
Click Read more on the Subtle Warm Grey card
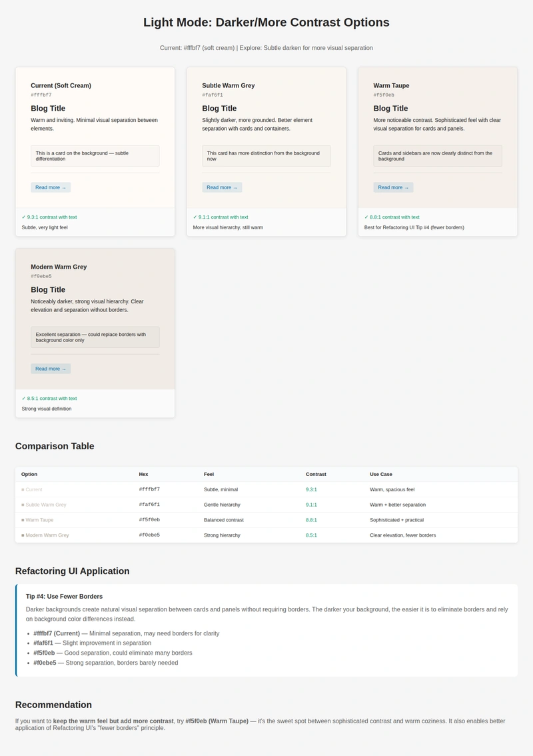point(221,187)
